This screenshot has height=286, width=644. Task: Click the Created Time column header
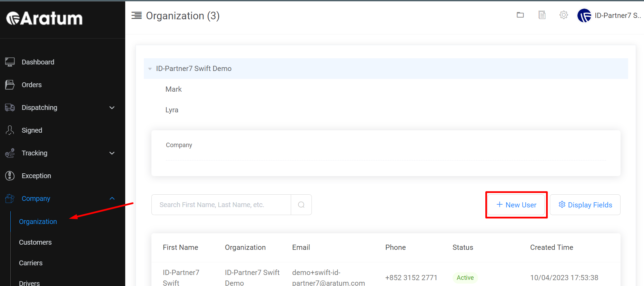click(552, 247)
